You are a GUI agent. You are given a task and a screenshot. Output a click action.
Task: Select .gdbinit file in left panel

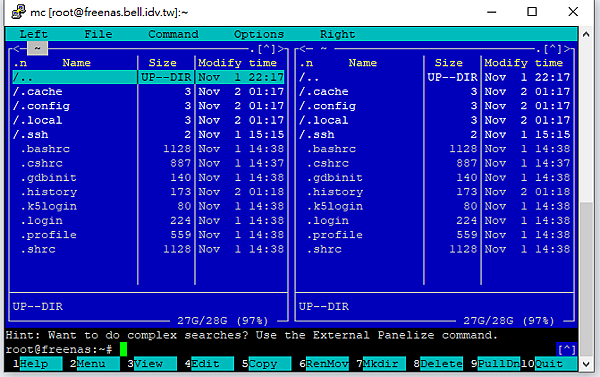[148, 178]
